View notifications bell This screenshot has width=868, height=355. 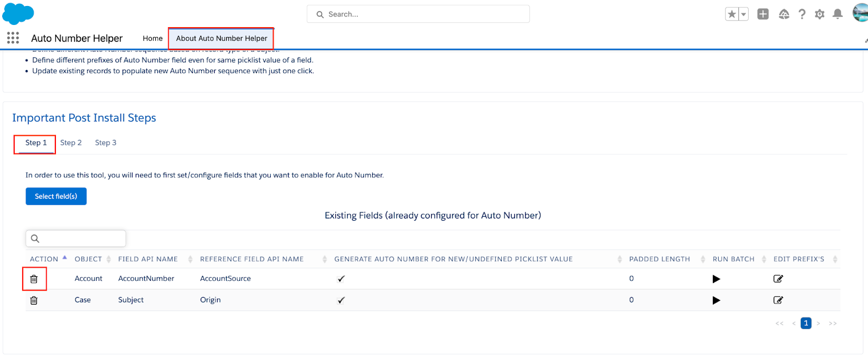[x=838, y=14]
